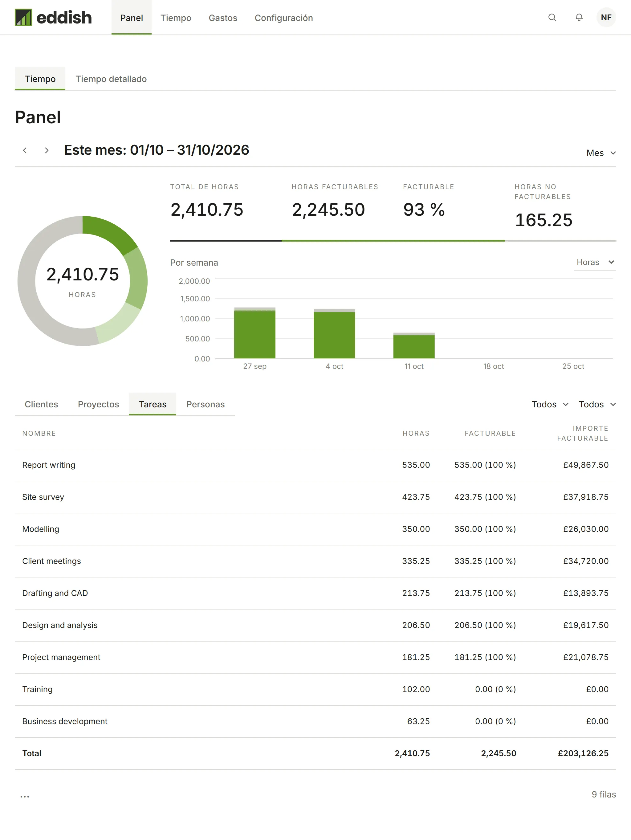This screenshot has width=631, height=840.
Task: Go to next month with right chevron
Action: 46,150
